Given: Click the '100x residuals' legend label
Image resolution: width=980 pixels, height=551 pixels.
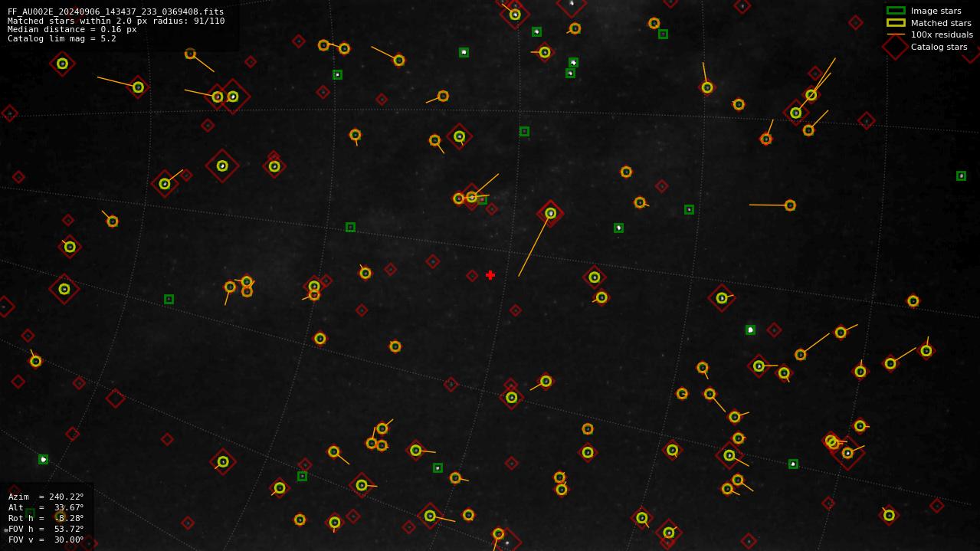Looking at the screenshot, I should point(942,34).
